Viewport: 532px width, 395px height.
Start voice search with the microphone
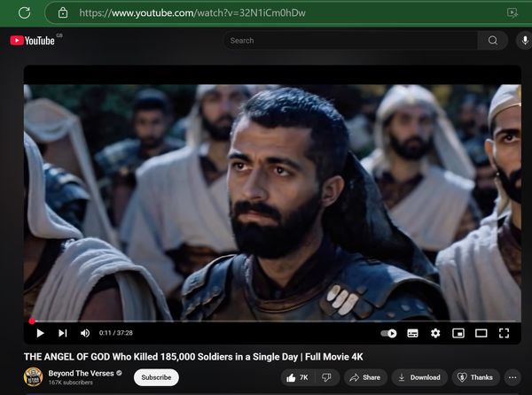coord(525,41)
